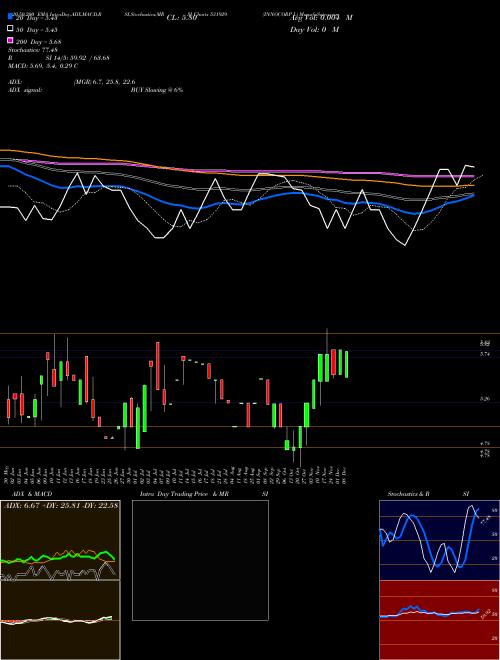Click the "ADX signal:" label
The image size is (500, 660).
pyautogui.click(x=25, y=90)
